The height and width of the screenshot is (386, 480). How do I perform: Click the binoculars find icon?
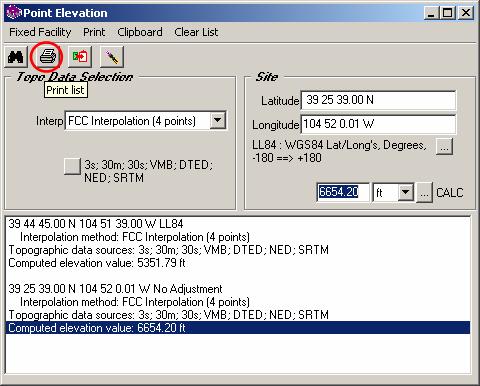click(x=15, y=57)
